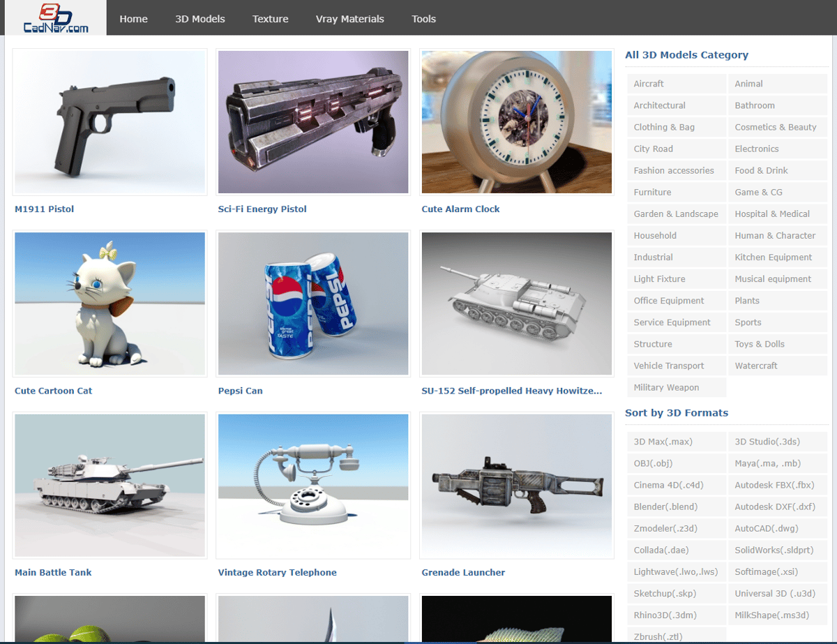This screenshot has height=644, width=837.
Task: Open Kitchen Equipment category
Action: point(778,257)
